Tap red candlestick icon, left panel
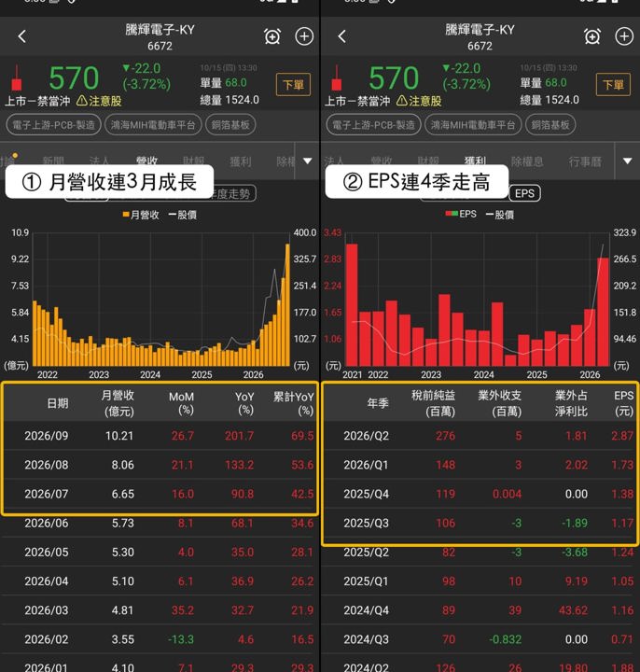 pyautogui.click(x=16, y=78)
